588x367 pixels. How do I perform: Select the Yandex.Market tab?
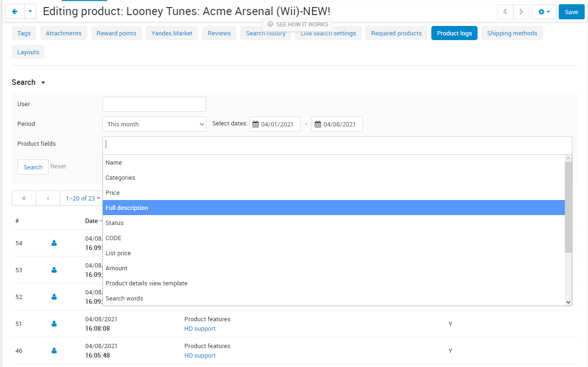tap(172, 33)
